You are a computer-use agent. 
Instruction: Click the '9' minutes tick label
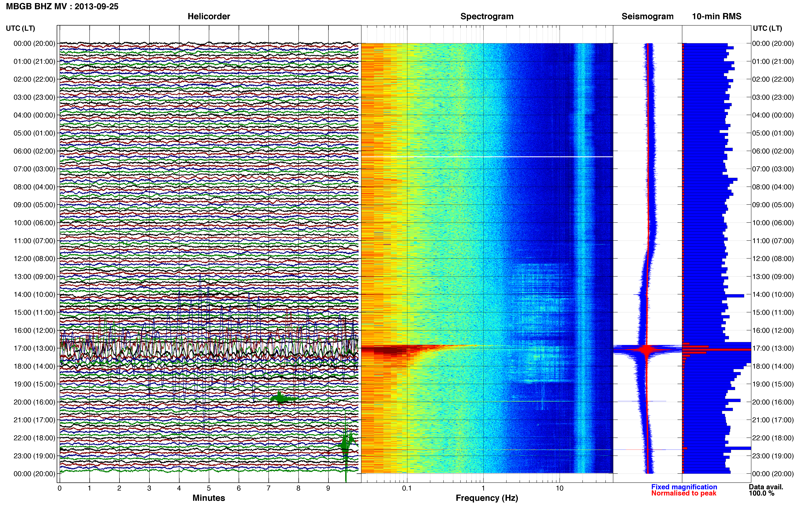tap(328, 488)
